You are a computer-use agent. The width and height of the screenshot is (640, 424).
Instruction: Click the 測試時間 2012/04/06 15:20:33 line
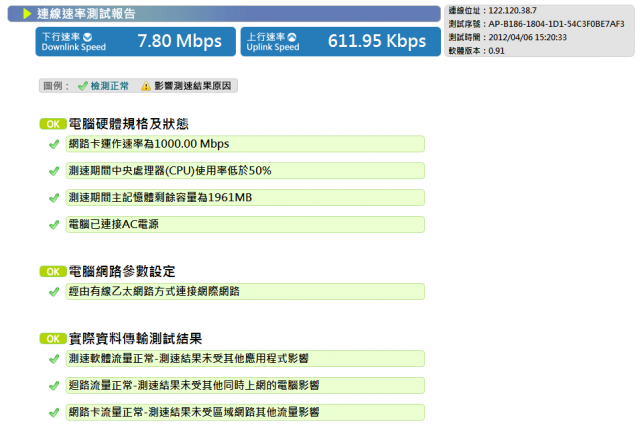point(508,38)
